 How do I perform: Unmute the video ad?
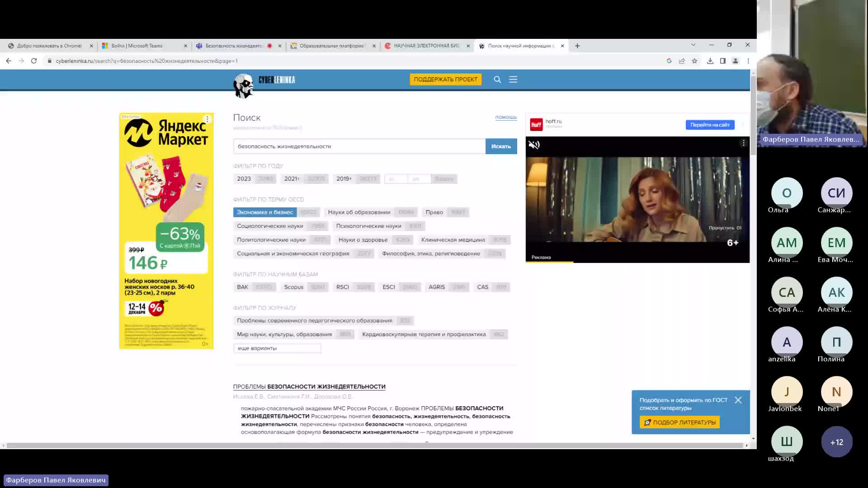pos(534,145)
